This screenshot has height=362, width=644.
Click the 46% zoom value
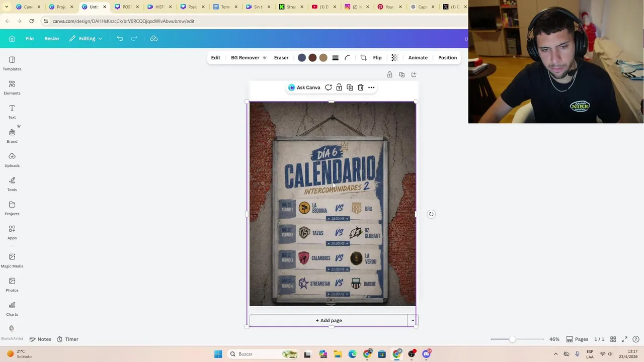pyautogui.click(x=554, y=339)
